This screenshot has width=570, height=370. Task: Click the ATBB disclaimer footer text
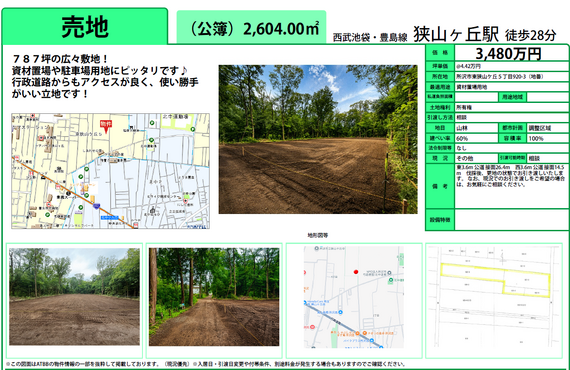click(x=205, y=364)
